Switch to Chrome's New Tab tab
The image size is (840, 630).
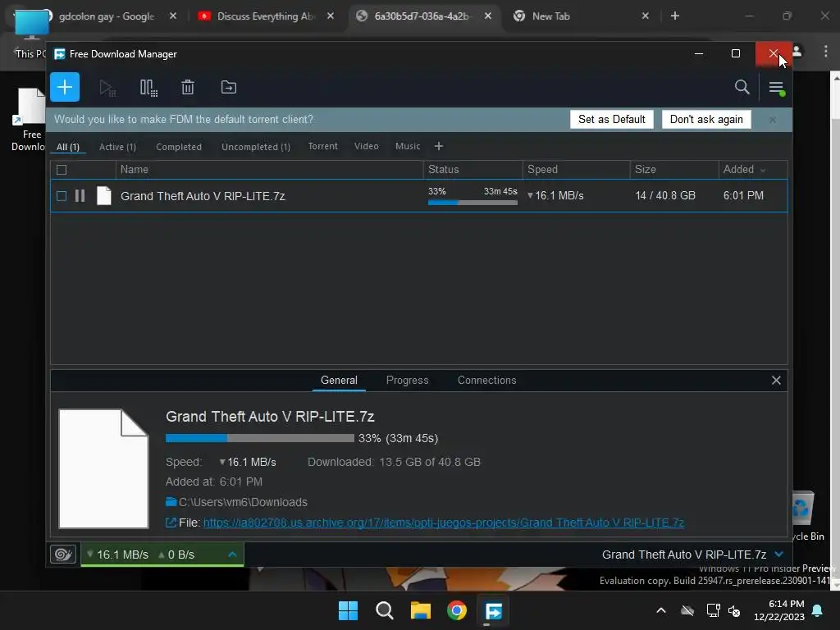582,16
